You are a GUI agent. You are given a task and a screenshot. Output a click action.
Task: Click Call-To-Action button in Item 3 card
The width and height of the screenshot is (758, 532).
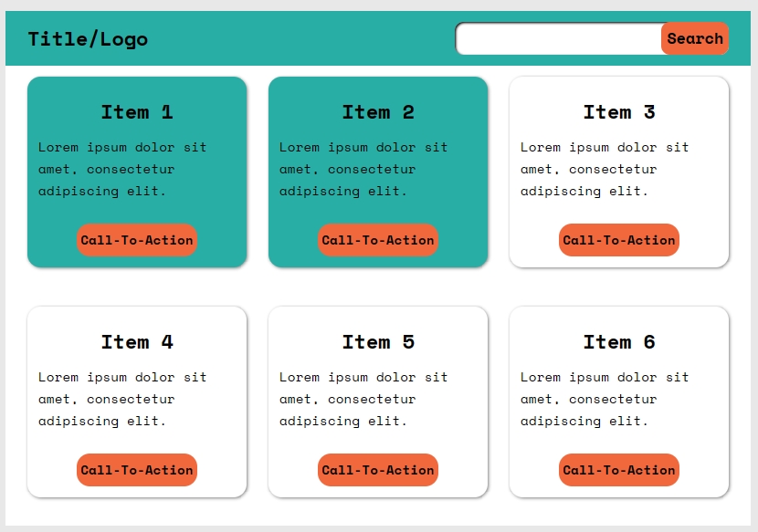point(619,240)
